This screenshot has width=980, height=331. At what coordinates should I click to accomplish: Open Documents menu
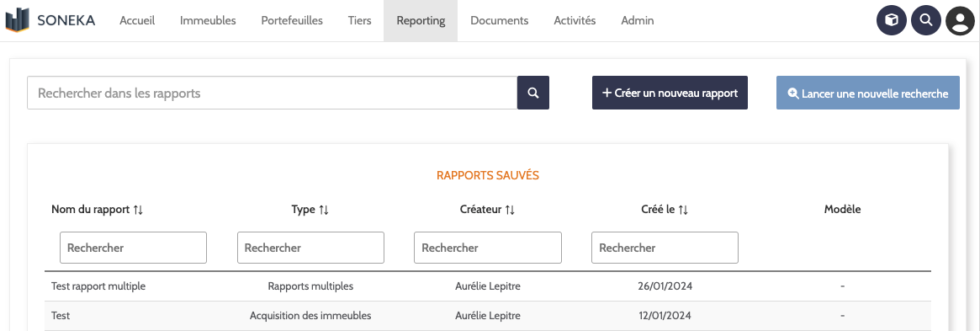click(x=500, y=21)
